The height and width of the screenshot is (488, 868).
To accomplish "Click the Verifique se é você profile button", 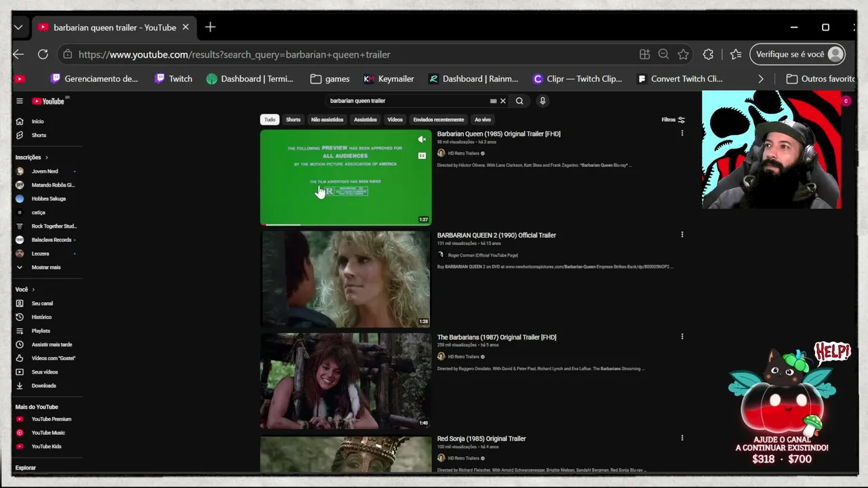I will [x=797, y=54].
